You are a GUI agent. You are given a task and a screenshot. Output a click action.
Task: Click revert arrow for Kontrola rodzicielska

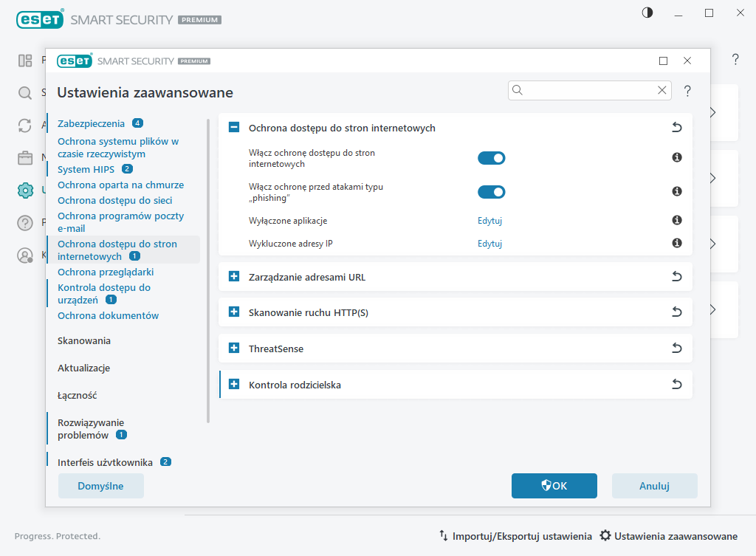(x=676, y=384)
